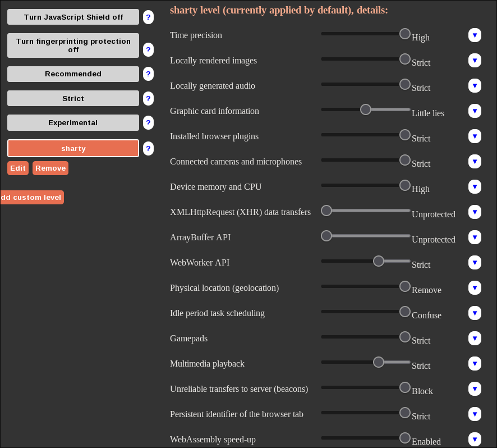Screen dimensions: 497x448
Task: Turn fingerprinting protection off
Action: [x=73, y=45]
